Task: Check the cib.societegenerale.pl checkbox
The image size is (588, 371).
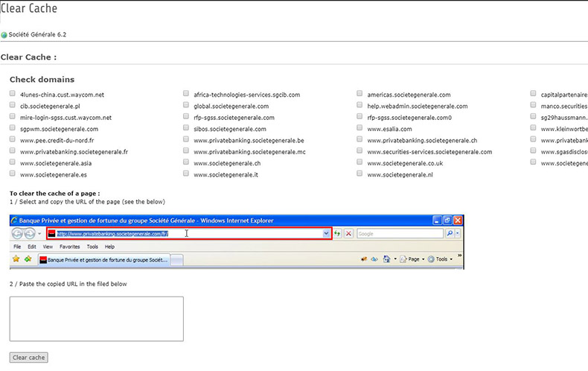Action: (13, 105)
